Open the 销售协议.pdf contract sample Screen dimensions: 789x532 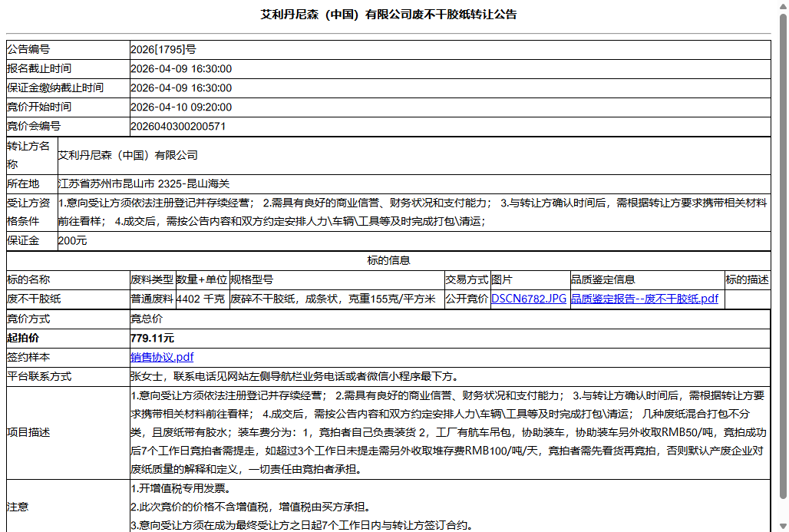pos(161,357)
